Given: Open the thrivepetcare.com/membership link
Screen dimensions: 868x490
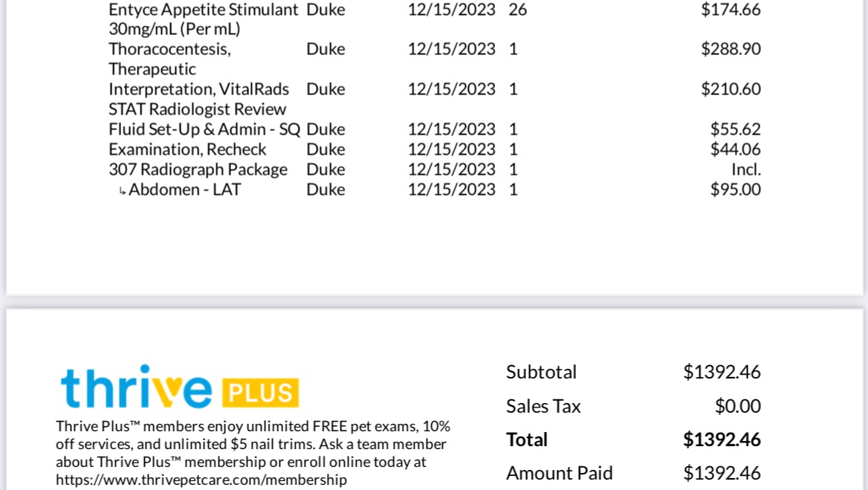Looking at the screenshot, I should [201, 480].
